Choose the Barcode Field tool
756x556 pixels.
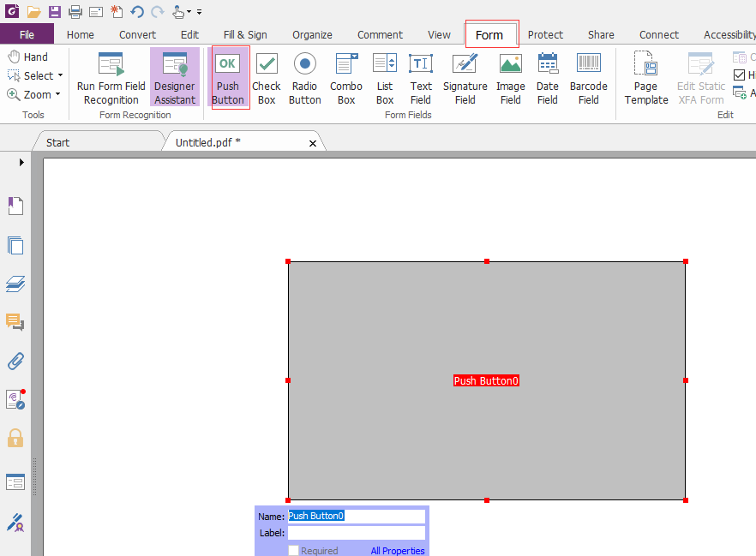588,79
